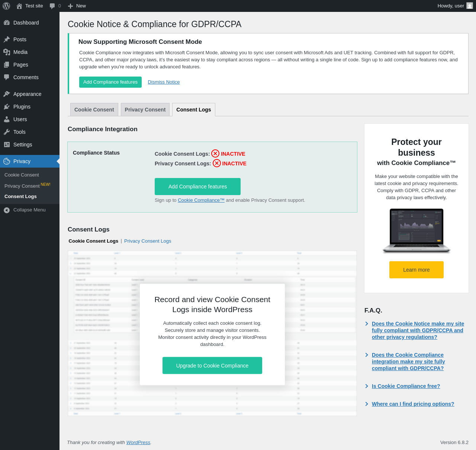Collapse the admin sidebar menu
The image size is (476, 450).
30,210
